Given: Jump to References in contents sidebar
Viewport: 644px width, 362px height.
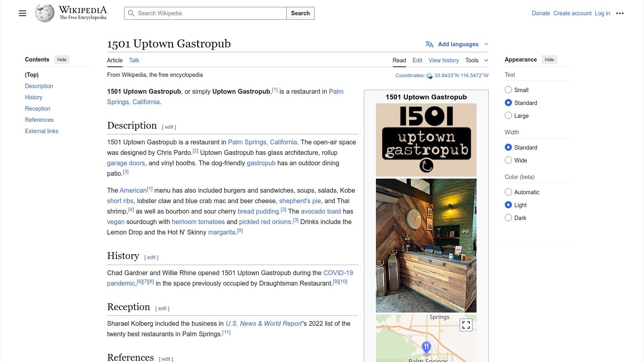Looking at the screenshot, I should point(39,120).
